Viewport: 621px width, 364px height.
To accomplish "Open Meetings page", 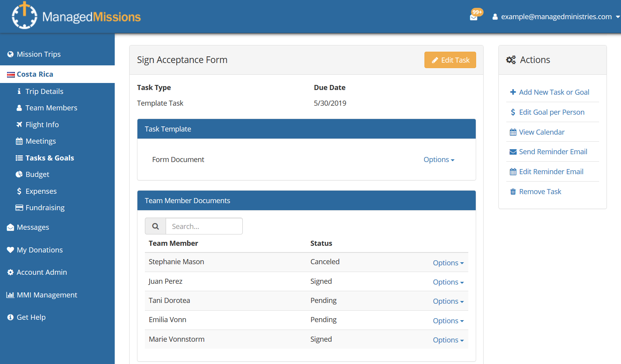I will pyautogui.click(x=41, y=141).
